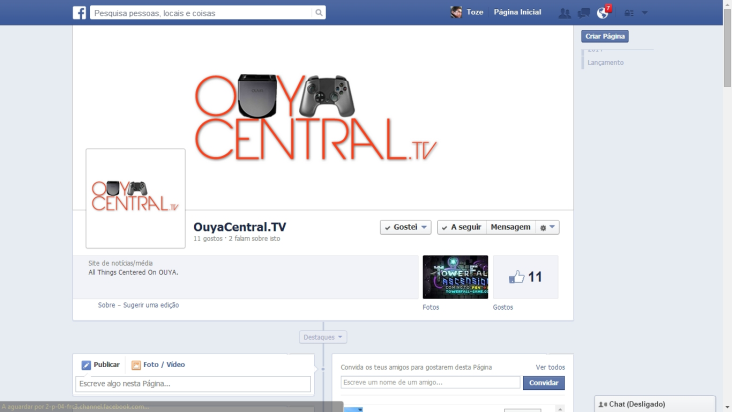
Task: Open the Destaques dropdown
Action: coord(323,337)
